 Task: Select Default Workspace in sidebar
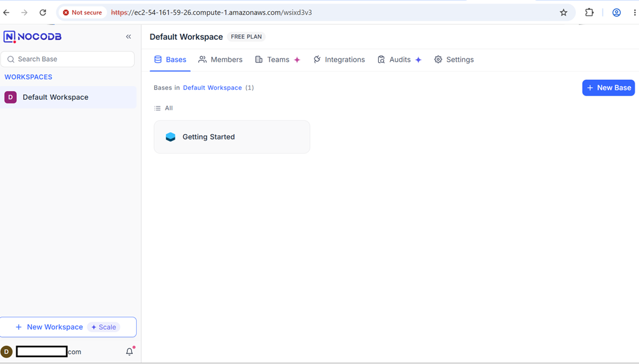pyautogui.click(x=68, y=97)
